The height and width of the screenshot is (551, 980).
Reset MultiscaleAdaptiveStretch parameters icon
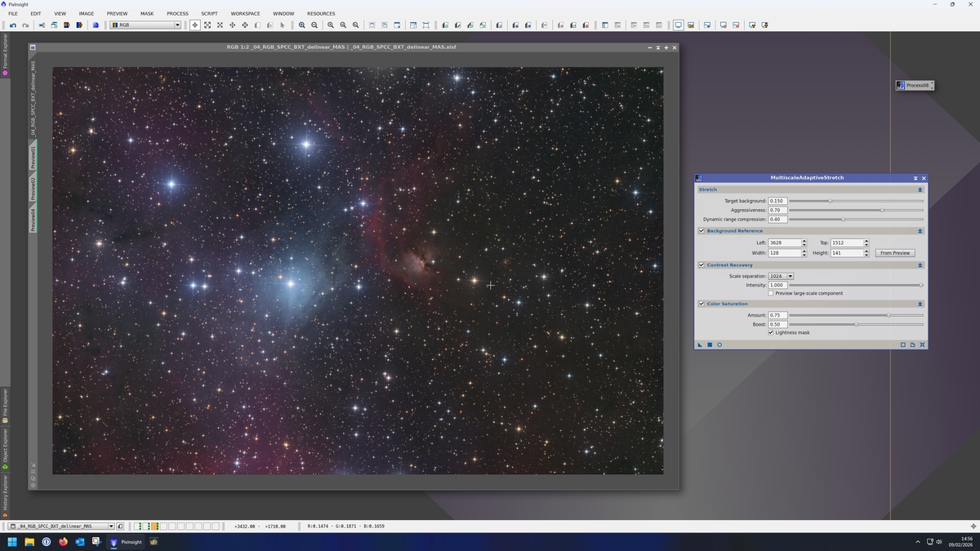(x=922, y=344)
